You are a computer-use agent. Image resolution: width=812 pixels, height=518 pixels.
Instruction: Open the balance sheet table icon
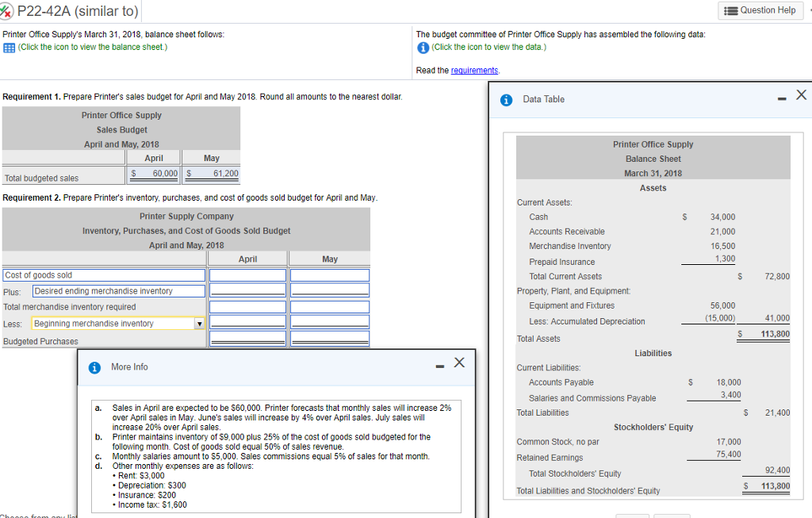[x=9, y=48]
